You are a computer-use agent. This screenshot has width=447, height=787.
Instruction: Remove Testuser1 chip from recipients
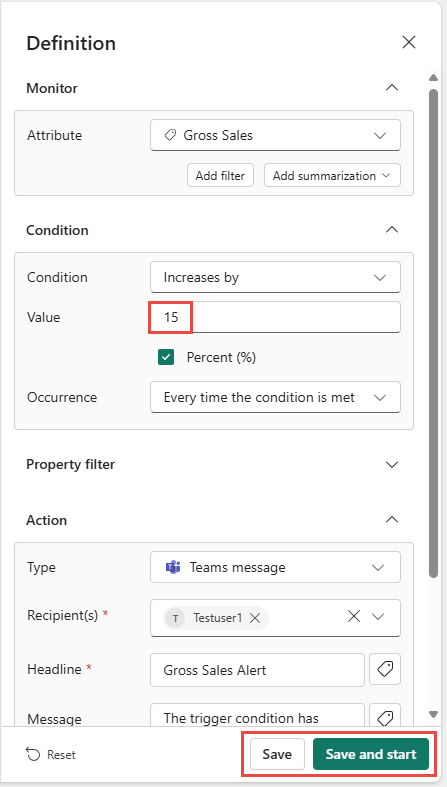[255, 618]
